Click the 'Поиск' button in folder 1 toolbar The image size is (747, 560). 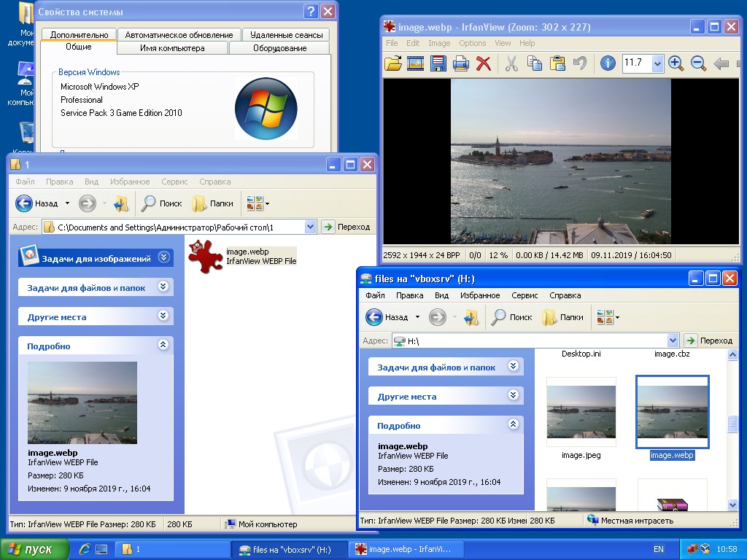point(162,204)
